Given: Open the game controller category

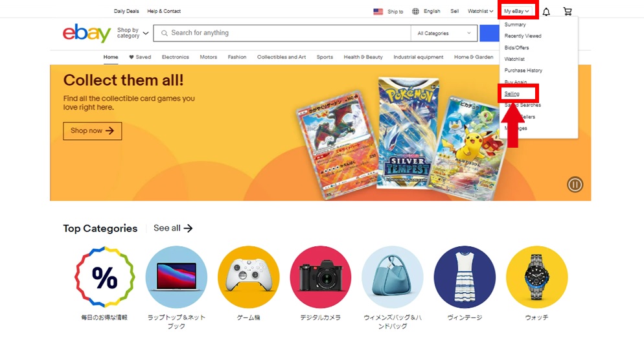Looking at the screenshot, I should click(249, 277).
